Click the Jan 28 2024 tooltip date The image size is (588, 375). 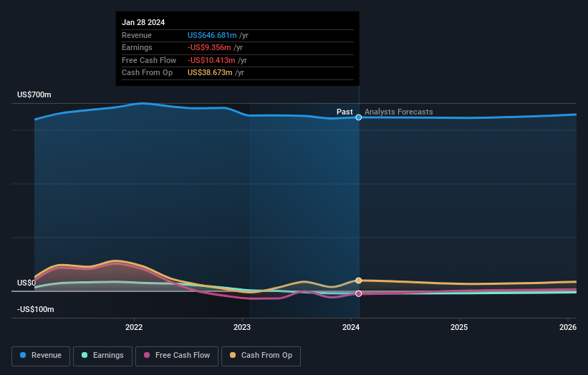pos(143,22)
